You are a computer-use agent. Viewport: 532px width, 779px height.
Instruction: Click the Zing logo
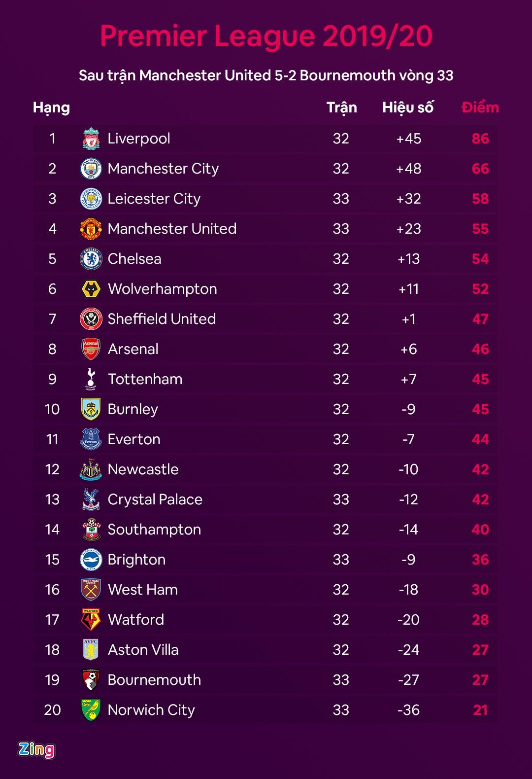click(x=36, y=749)
